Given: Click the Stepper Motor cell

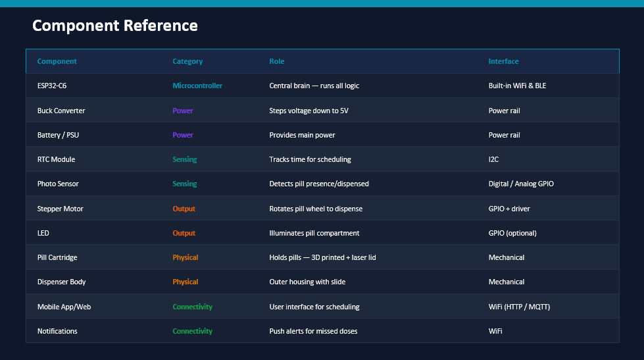Looking at the screenshot, I should point(61,209).
